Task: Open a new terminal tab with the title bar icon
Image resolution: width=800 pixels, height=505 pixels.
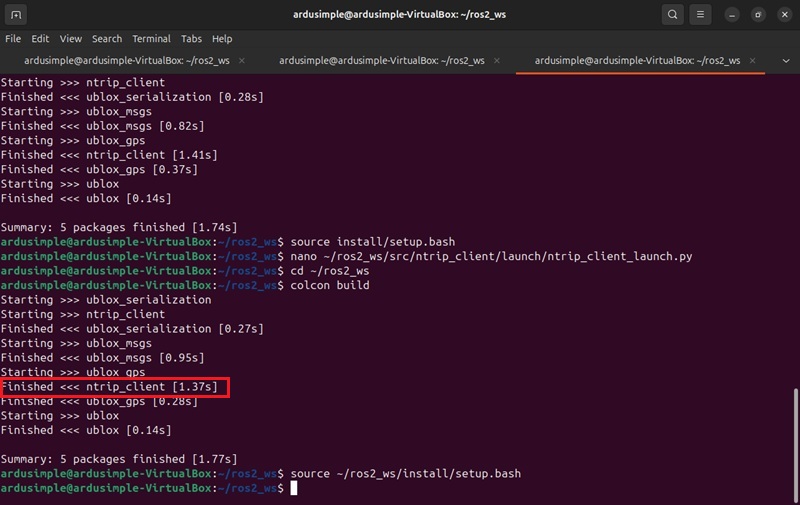Action: tap(17, 15)
